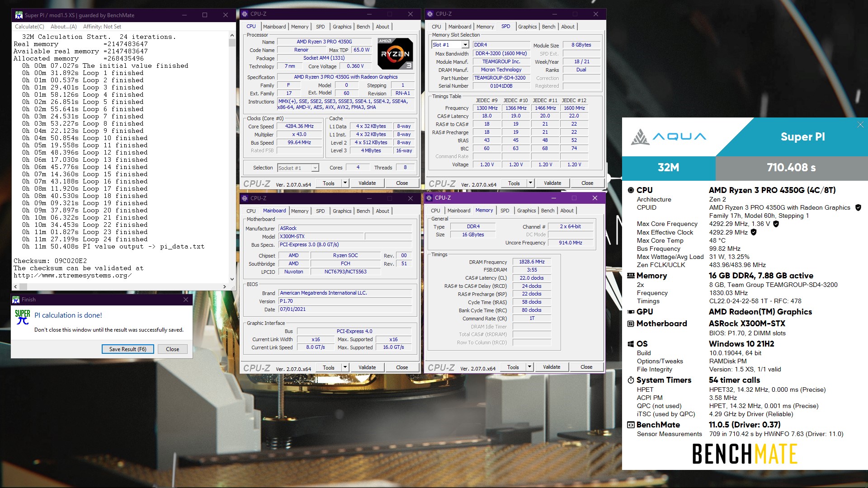Click the Affinity: Not Set menu item
The width and height of the screenshot is (868, 488).
(102, 27)
